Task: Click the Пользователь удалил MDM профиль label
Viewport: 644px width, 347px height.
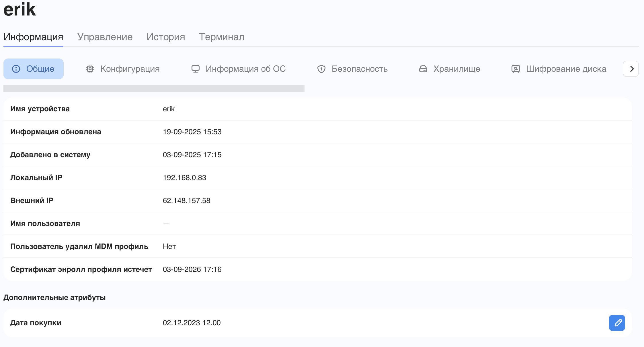Action: coord(79,246)
